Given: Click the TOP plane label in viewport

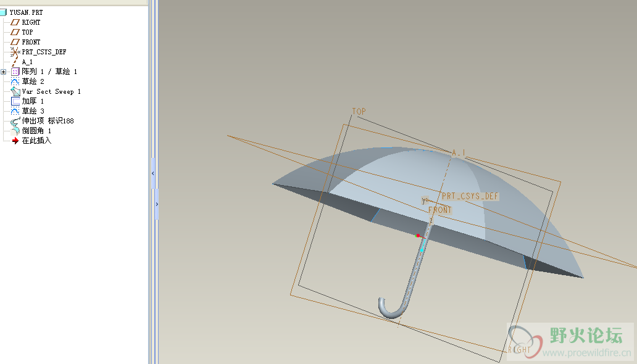Looking at the screenshot, I should (359, 111).
